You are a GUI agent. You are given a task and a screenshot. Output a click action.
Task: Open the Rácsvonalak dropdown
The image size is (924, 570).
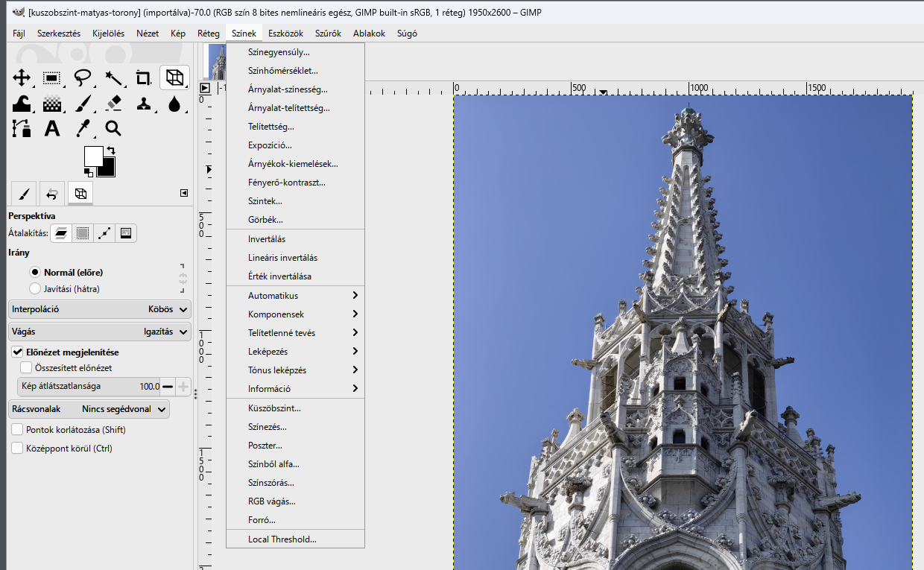[x=89, y=409]
